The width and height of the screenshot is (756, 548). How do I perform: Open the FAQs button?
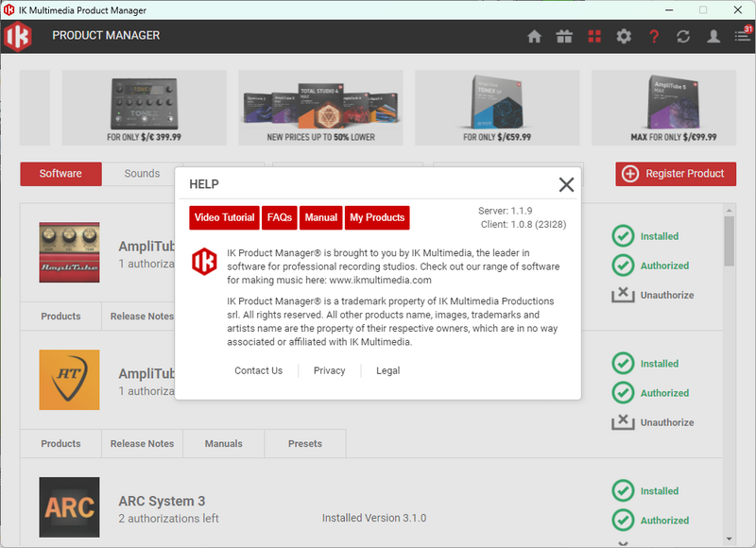(280, 217)
